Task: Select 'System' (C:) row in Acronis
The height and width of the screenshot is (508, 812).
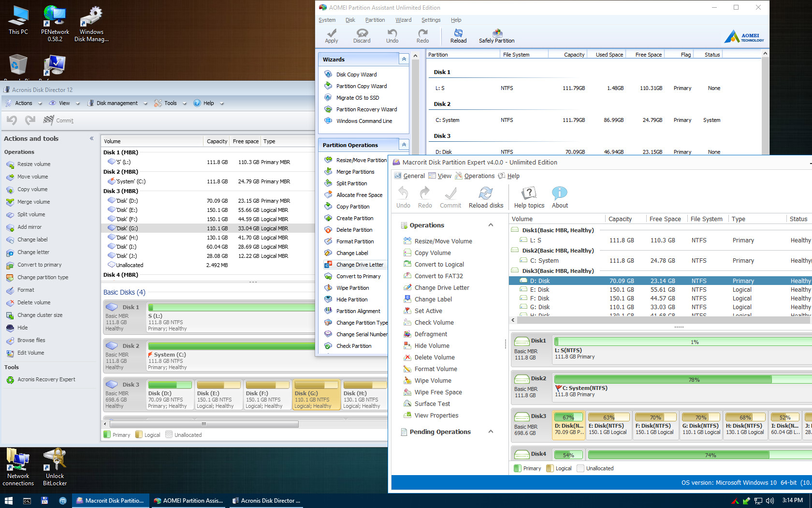Action: (208, 181)
